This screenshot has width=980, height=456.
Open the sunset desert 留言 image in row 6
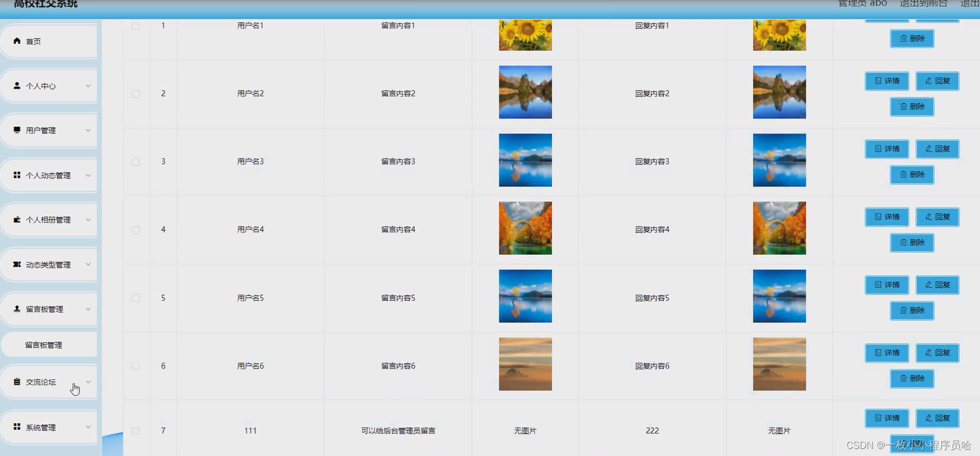(x=525, y=364)
